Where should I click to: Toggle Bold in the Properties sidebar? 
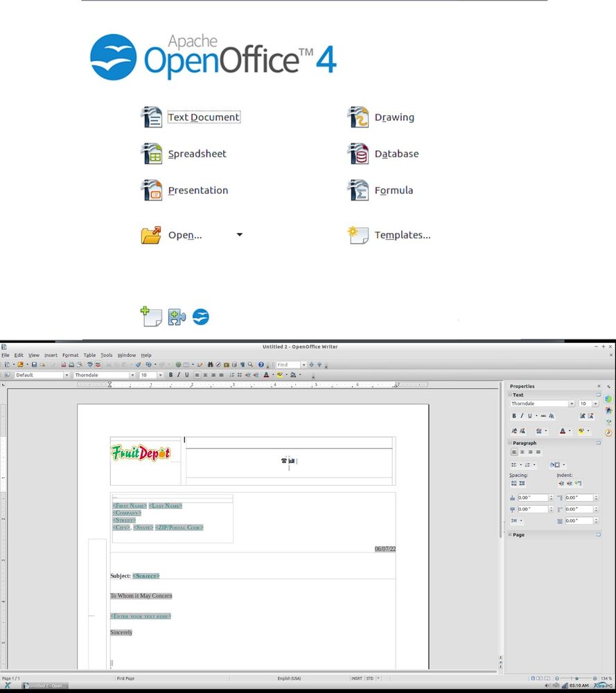click(x=514, y=416)
